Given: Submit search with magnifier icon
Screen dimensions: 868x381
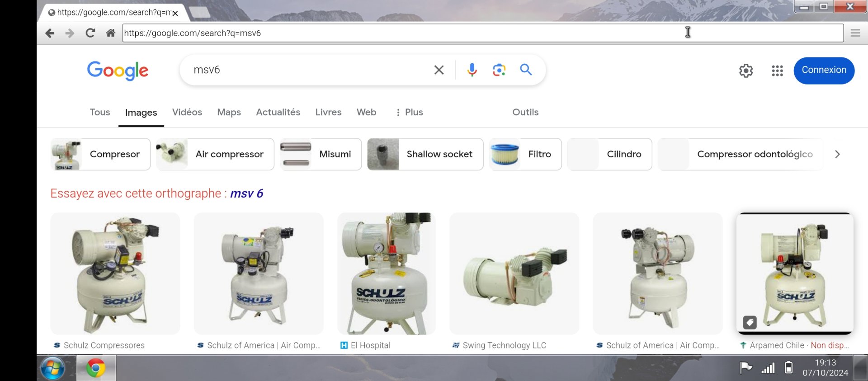Looking at the screenshot, I should [x=526, y=70].
